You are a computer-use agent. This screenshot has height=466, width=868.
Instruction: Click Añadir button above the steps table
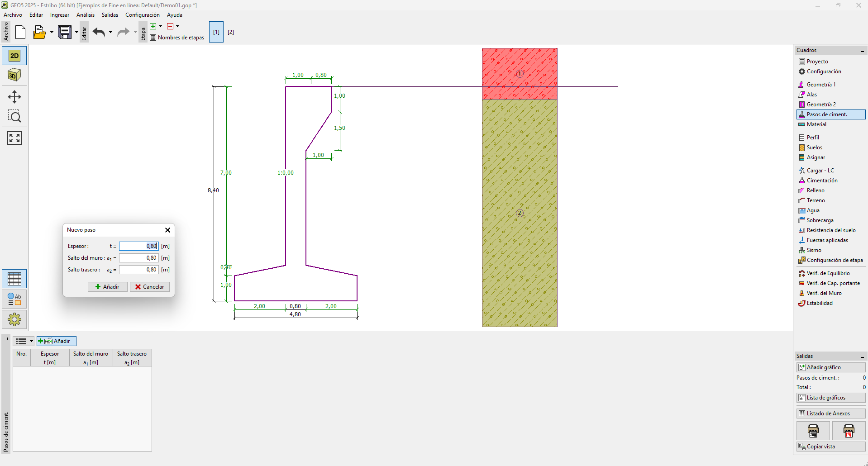click(x=56, y=341)
